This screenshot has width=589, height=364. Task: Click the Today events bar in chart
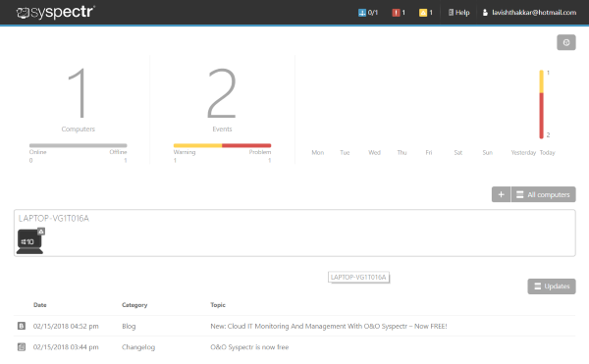coord(541,104)
